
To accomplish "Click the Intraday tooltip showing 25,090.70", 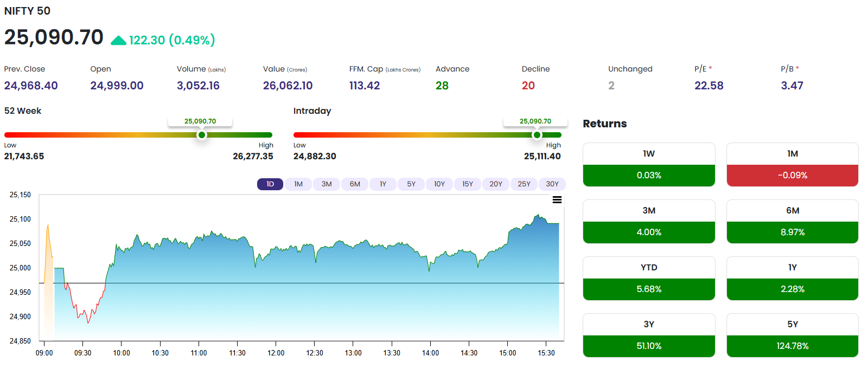I will click(x=535, y=121).
